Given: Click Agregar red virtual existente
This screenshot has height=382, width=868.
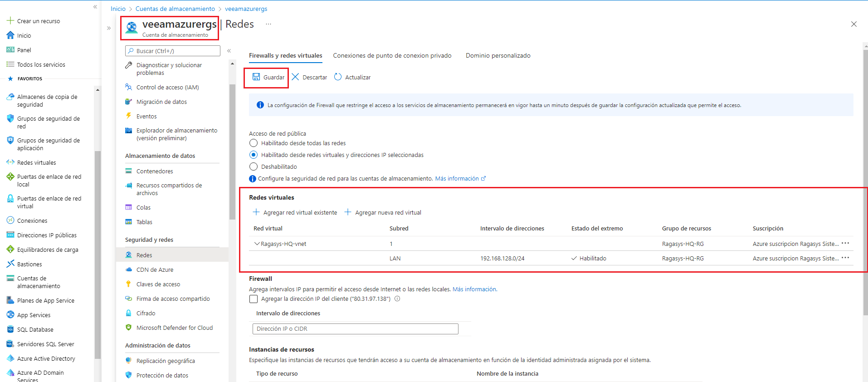Looking at the screenshot, I should pos(295,212).
